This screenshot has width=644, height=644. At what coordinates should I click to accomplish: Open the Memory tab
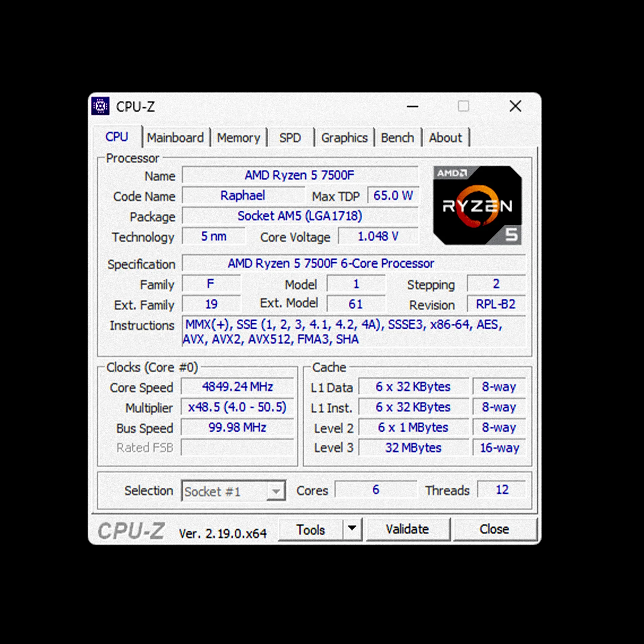coord(238,138)
